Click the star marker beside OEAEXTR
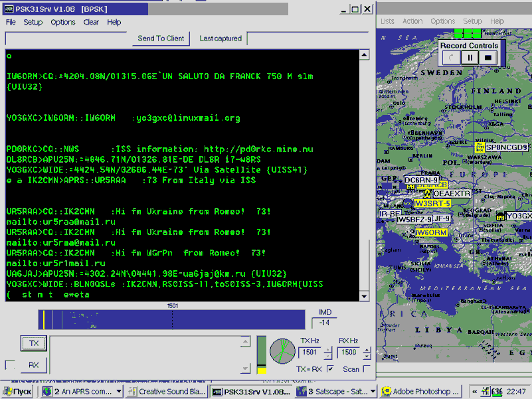 [428, 193]
